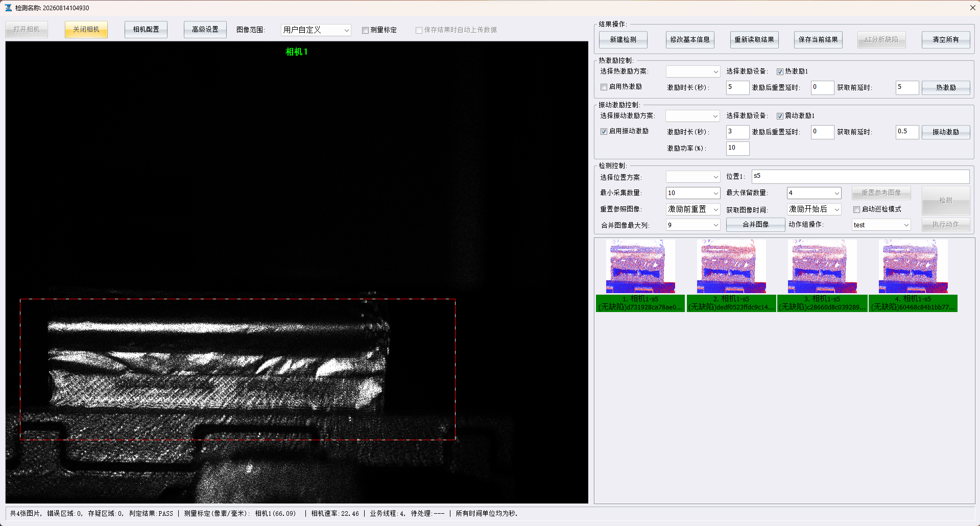Click 相机速率: 22.46 status entry
This screenshot has width=980, height=526.
[x=335, y=514]
